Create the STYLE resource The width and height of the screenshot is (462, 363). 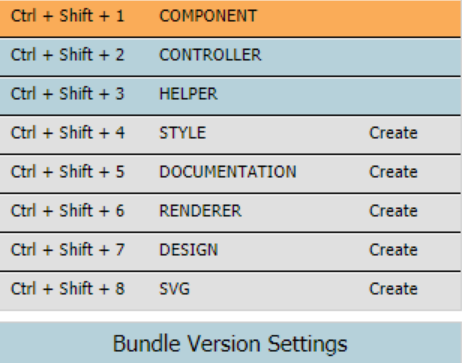(x=393, y=133)
